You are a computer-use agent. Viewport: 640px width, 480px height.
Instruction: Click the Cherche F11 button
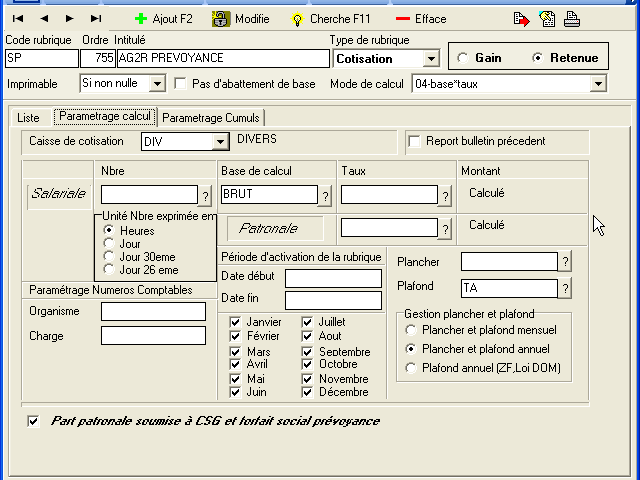click(331, 19)
